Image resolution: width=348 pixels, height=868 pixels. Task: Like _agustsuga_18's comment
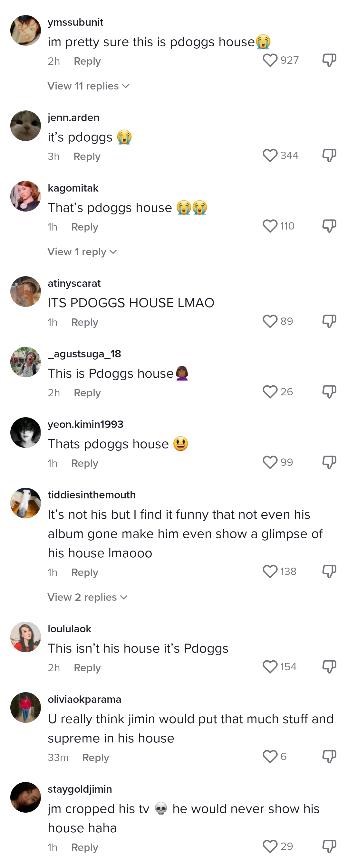(270, 392)
